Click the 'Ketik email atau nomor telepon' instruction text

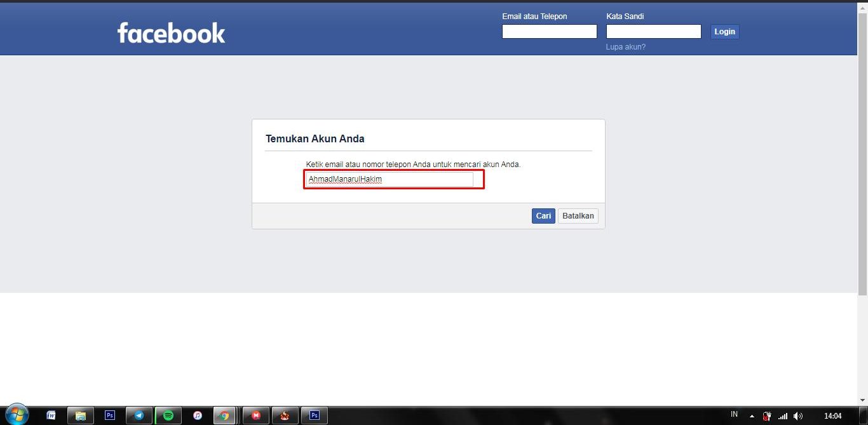pyautogui.click(x=413, y=164)
